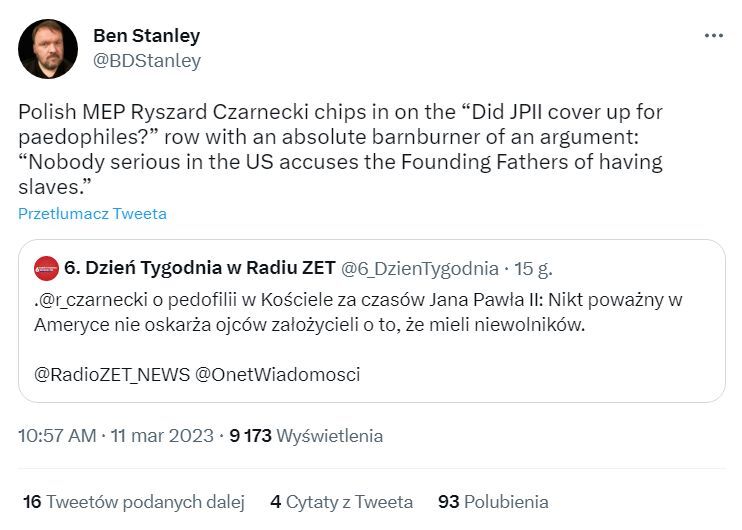Click the @RadioZET_NEWS mention
The width and height of the screenshot is (742, 530).
(108, 375)
